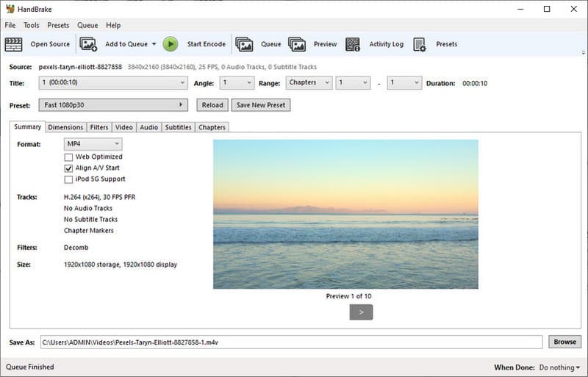Open the Activity Log icon
The width and height of the screenshot is (588, 377).
pos(353,44)
